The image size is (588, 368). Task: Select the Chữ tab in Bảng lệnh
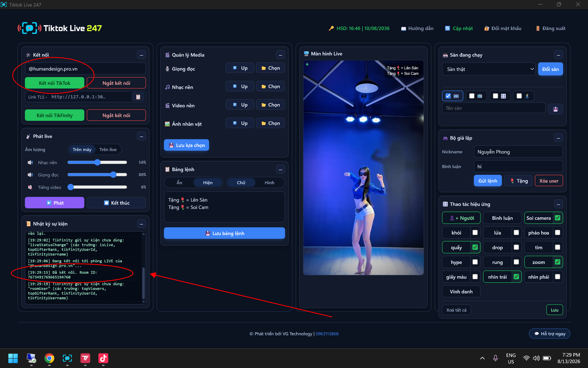click(x=241, y=183)
